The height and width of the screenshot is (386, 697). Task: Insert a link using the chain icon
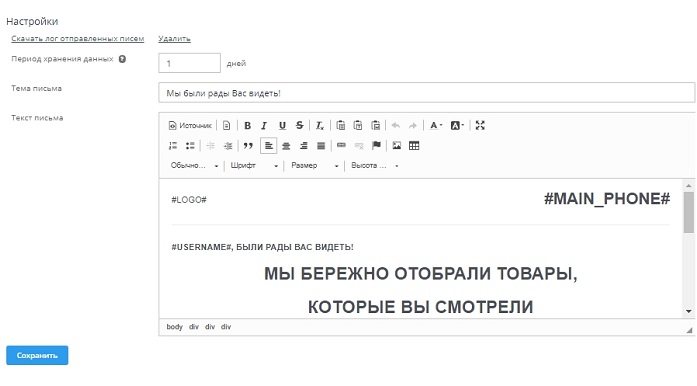[341, 145]
